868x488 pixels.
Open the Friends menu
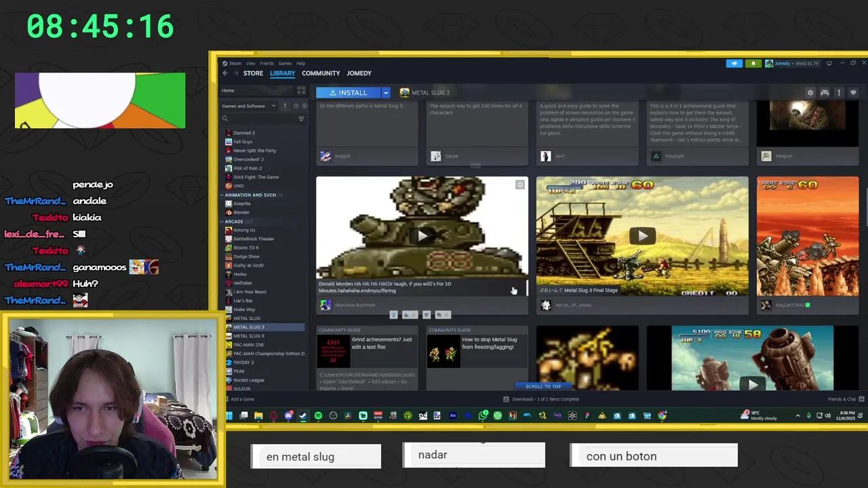267,63
